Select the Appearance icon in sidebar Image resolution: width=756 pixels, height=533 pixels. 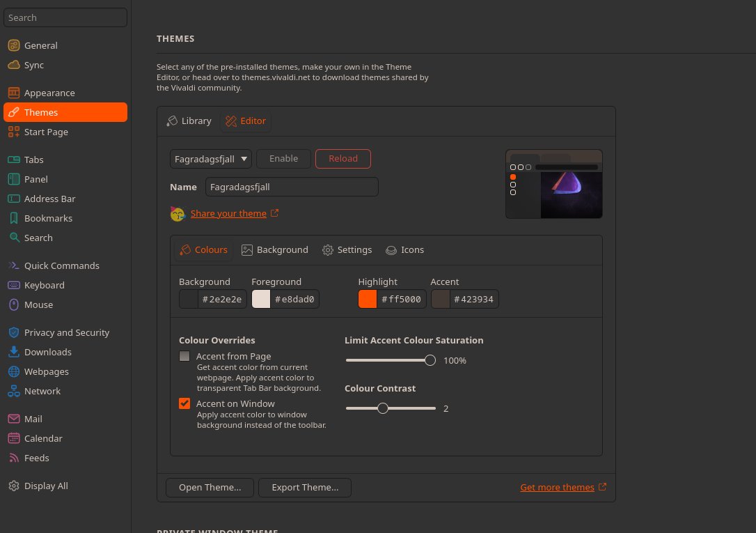pyautogui.click(x=14, y=93)
